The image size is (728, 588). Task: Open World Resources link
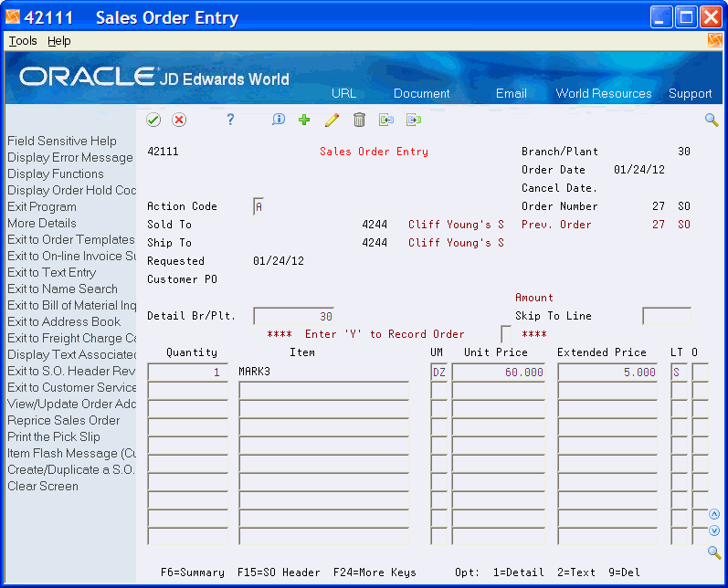(x=604, y=93)
